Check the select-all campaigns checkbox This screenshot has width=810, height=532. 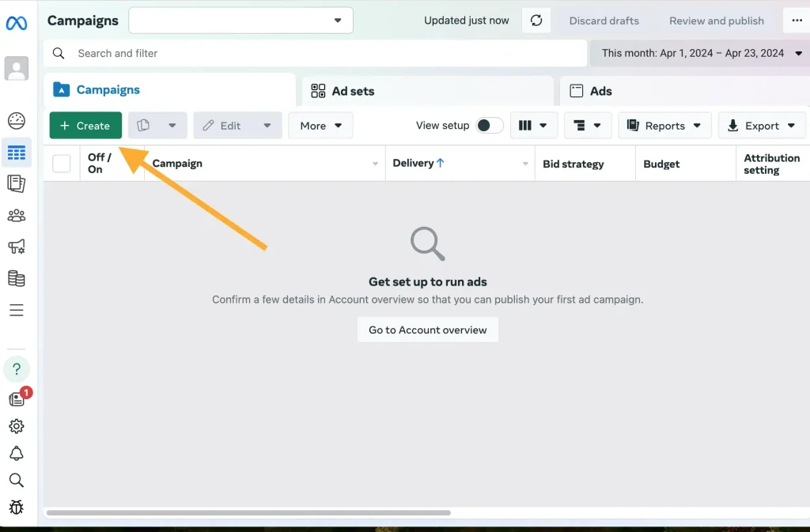coord(62,164)
